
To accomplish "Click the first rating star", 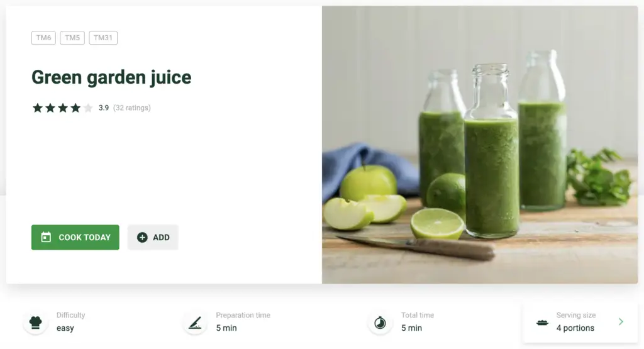I will coord(37,108).
